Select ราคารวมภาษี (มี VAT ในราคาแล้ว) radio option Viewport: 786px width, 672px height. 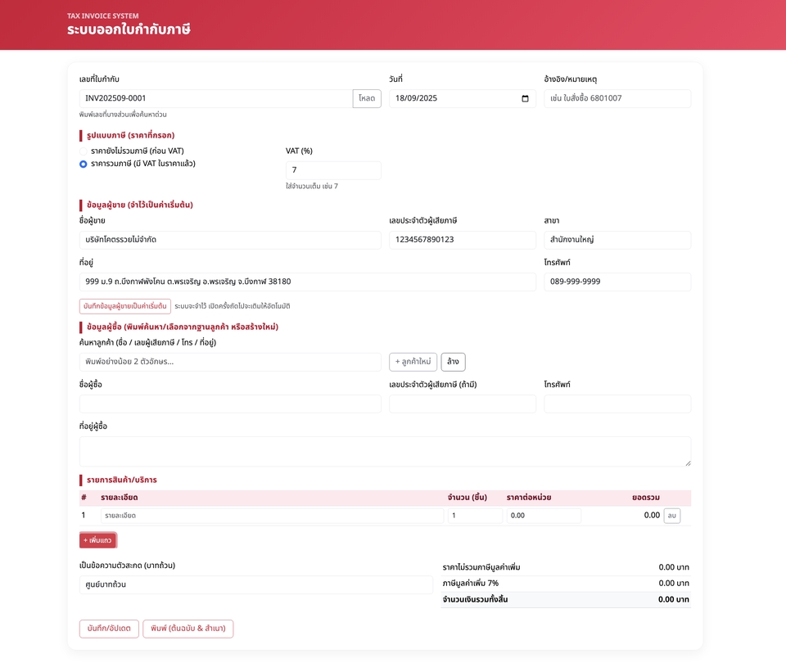tap(84, 164)
